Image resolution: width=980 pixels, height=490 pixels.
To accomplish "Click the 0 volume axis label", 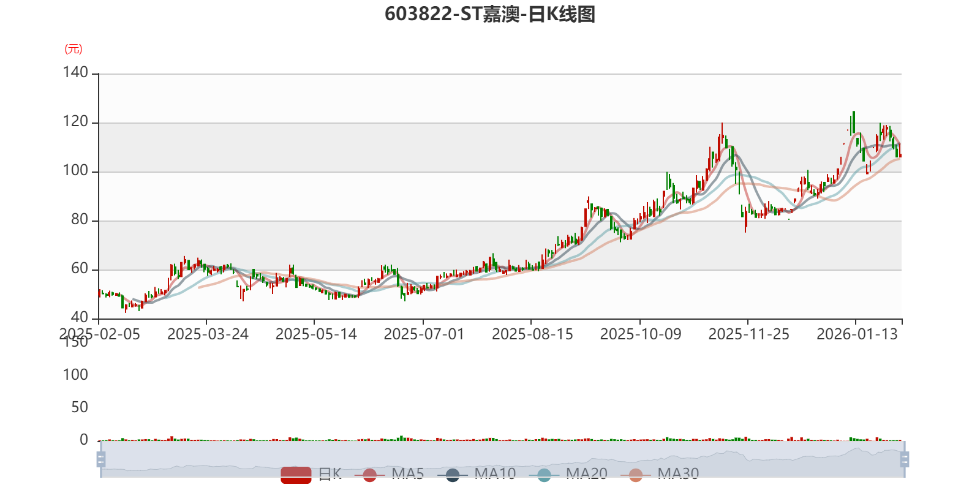I will 84,440.
